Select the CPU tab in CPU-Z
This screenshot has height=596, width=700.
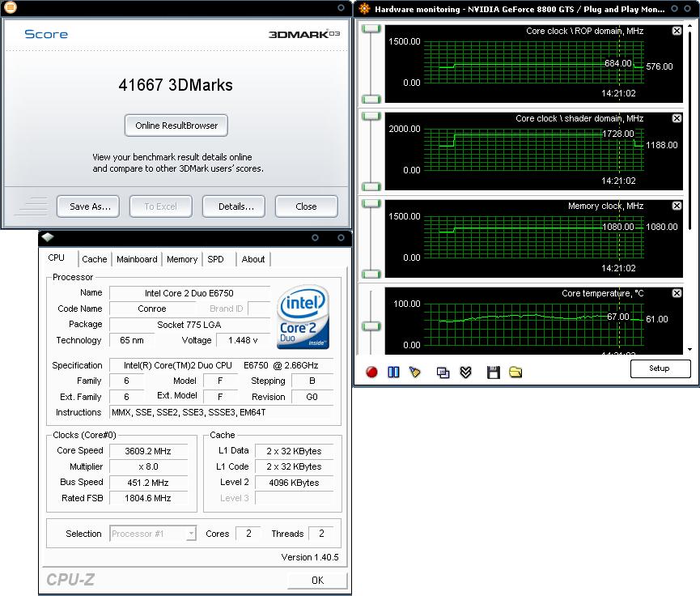pyautogui.click(x=57, y=258)
